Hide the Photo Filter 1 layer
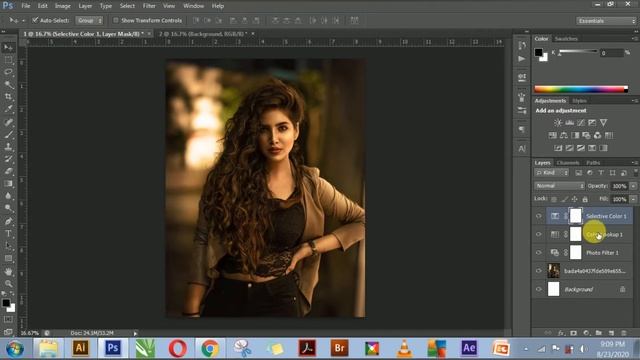Viewport: 640px width, 360px height. [539, 253]
